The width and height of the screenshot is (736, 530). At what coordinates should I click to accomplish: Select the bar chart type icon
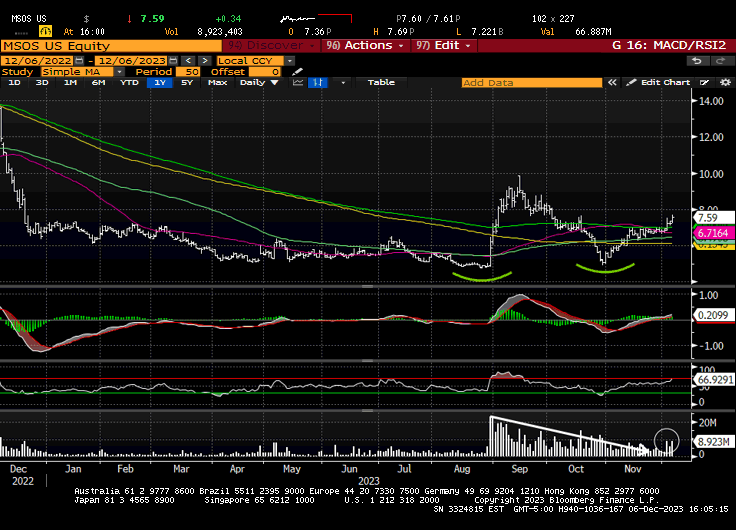318,83
